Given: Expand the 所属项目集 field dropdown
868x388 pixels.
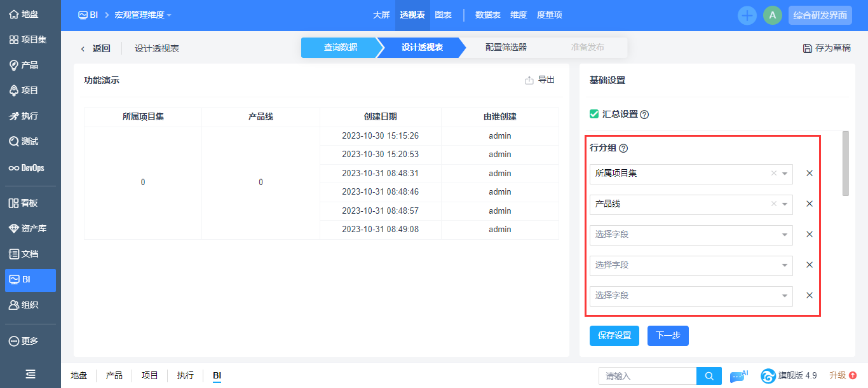Looking at the screenshot, I should (x=785, y=174).
